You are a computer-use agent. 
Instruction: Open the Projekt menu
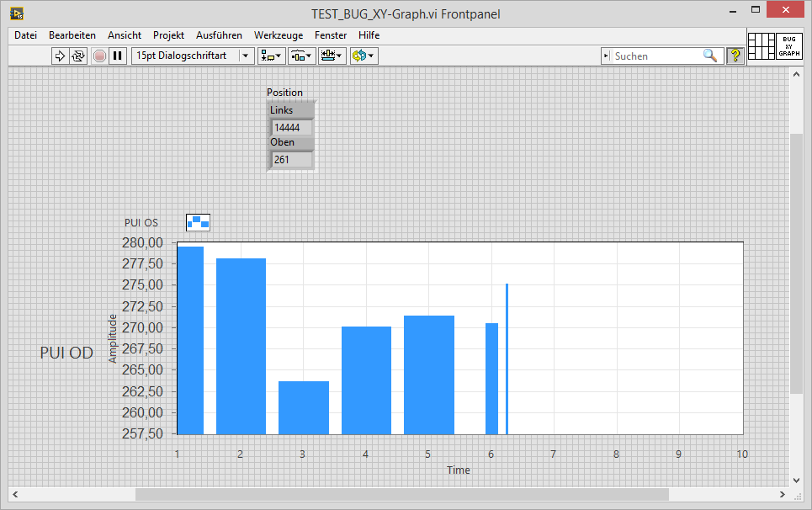point(168,35)
